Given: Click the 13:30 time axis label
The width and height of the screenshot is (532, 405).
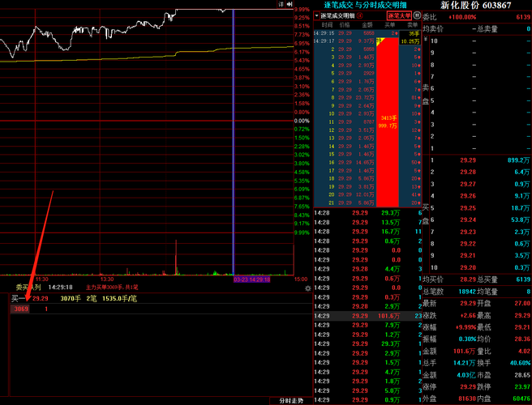Looking at the screenshot, I should click(x=107, y=279).
